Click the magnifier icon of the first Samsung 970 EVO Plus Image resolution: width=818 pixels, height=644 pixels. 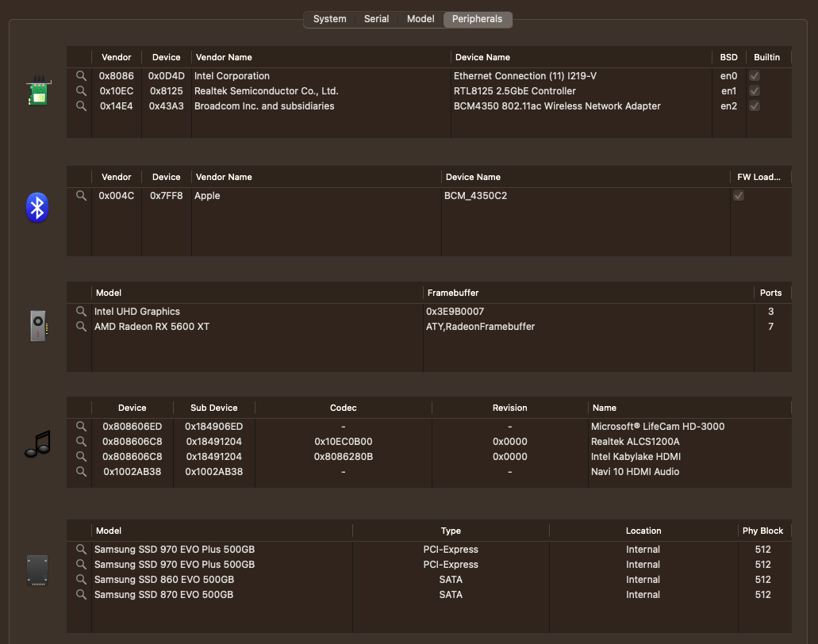(81, 549)
